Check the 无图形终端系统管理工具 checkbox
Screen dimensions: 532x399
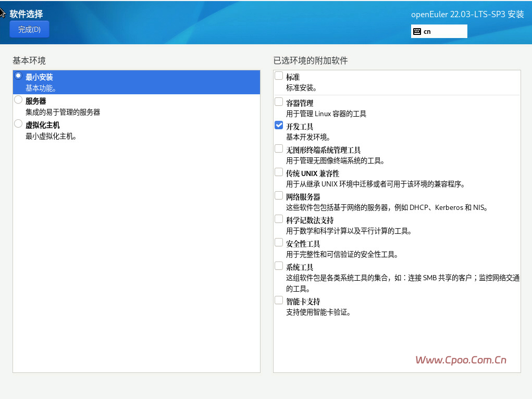point(279,148)
